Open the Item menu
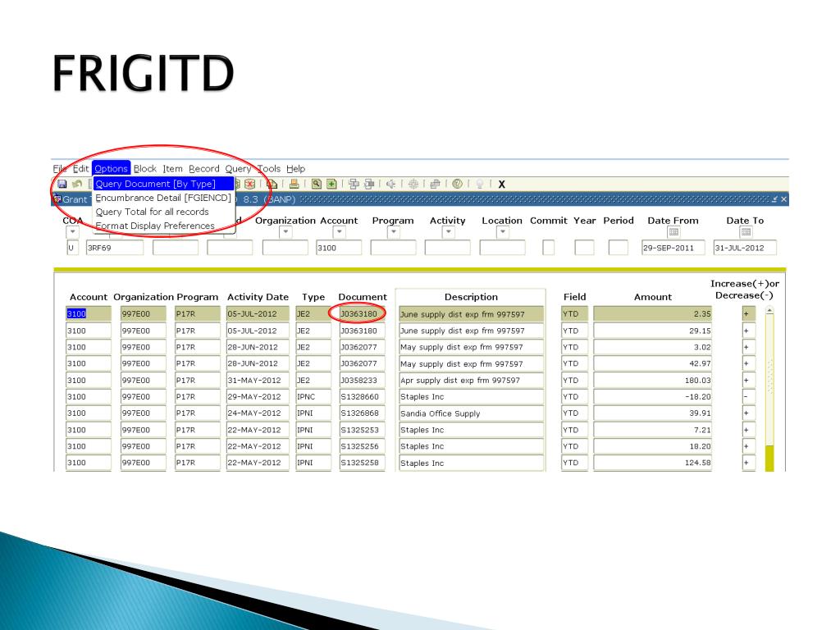 172,168
